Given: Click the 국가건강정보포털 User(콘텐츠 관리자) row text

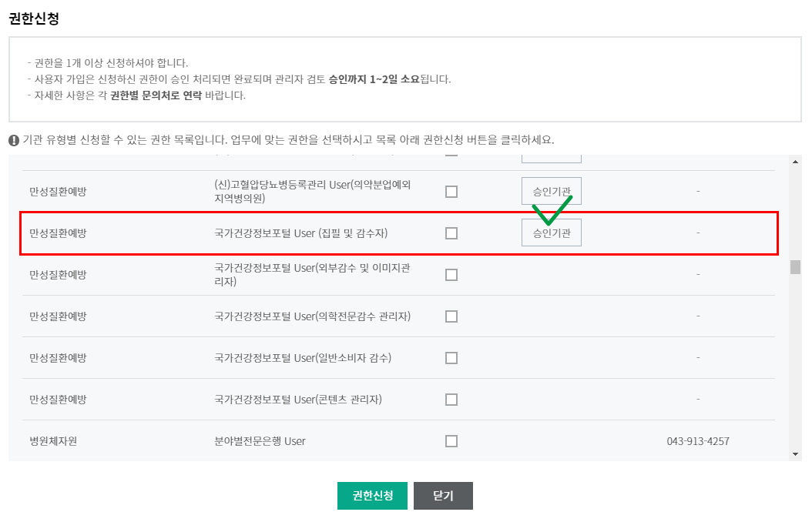Looking at the screenshot, I should click(x=298, y=400).
